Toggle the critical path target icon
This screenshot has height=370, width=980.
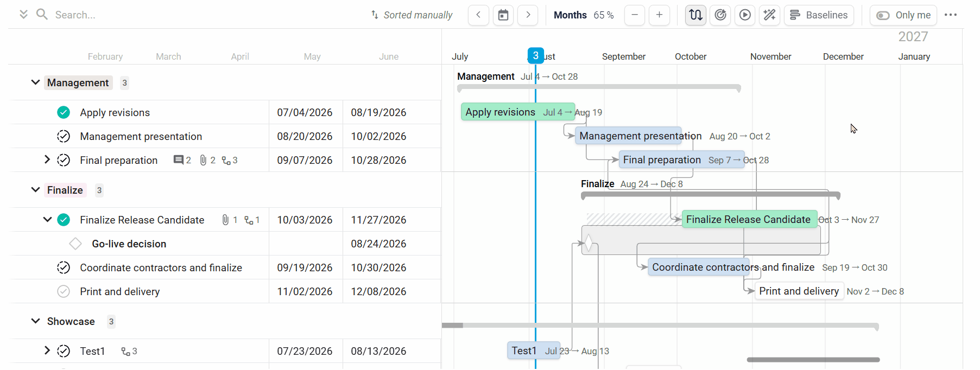pos(720,15)
